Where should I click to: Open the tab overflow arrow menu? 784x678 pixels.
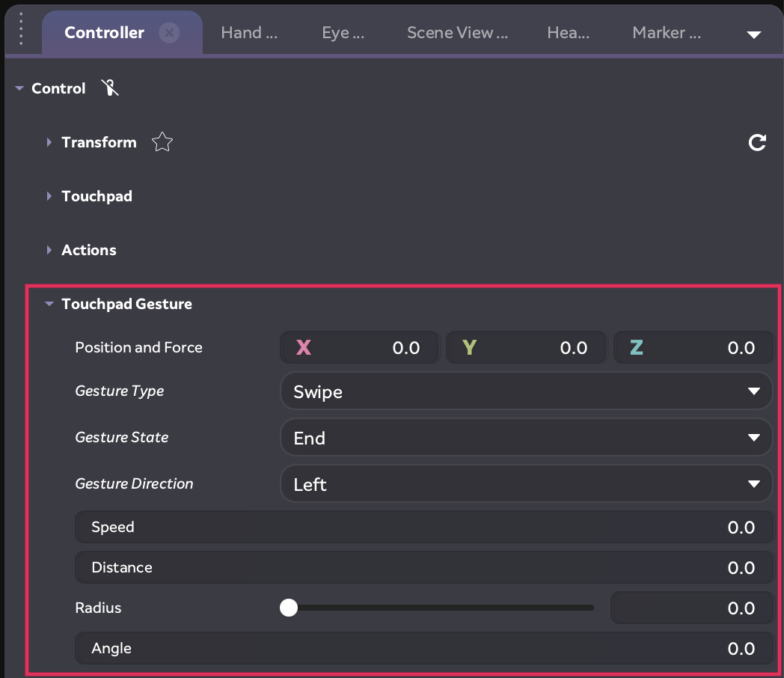click(x=754, y=34)
